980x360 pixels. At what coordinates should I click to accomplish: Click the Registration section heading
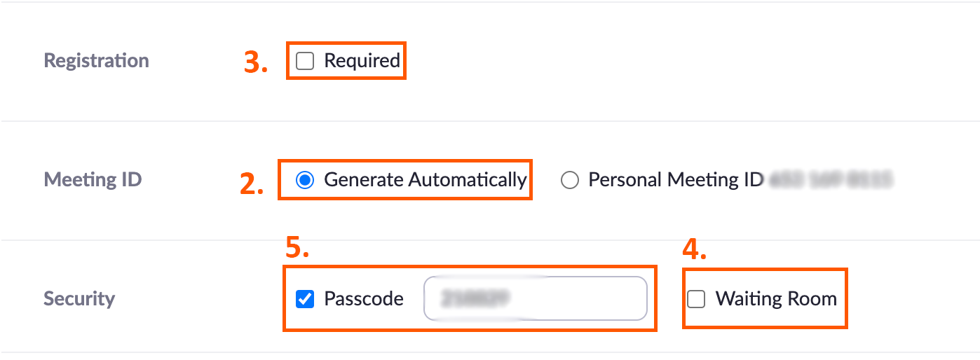pyautogui.click(x=97, y=61)
